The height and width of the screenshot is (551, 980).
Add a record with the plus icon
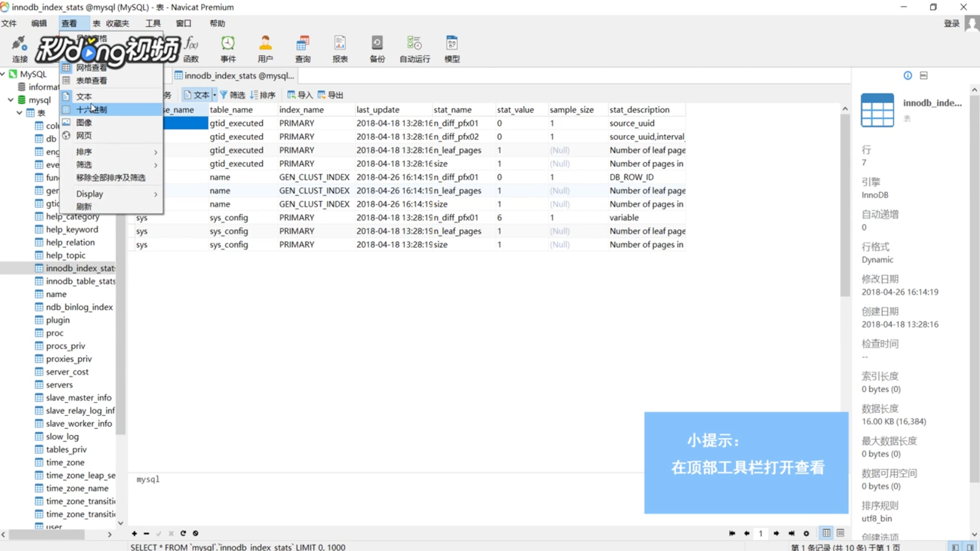(134, 533)
